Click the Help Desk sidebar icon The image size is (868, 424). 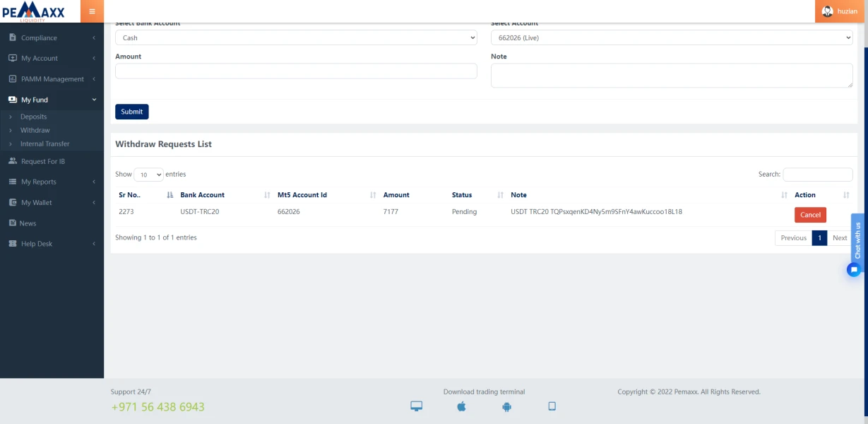pyautogui.click(x=13, y=244)
